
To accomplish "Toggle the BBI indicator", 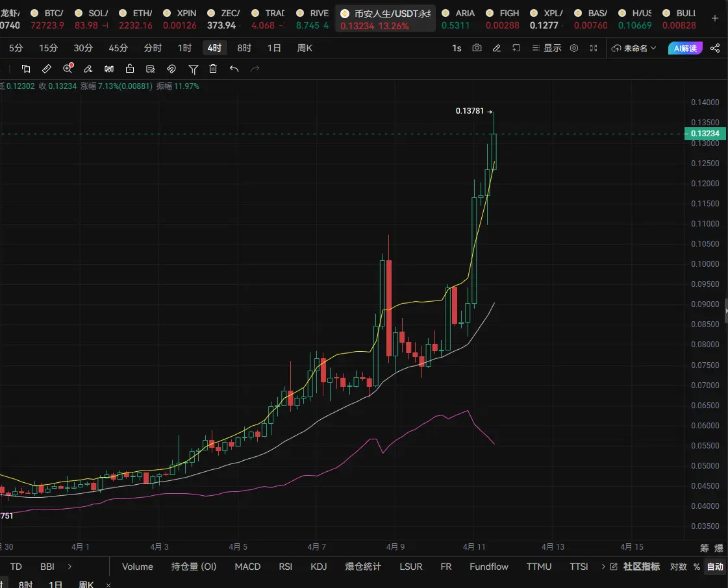I will coord(47,566).
